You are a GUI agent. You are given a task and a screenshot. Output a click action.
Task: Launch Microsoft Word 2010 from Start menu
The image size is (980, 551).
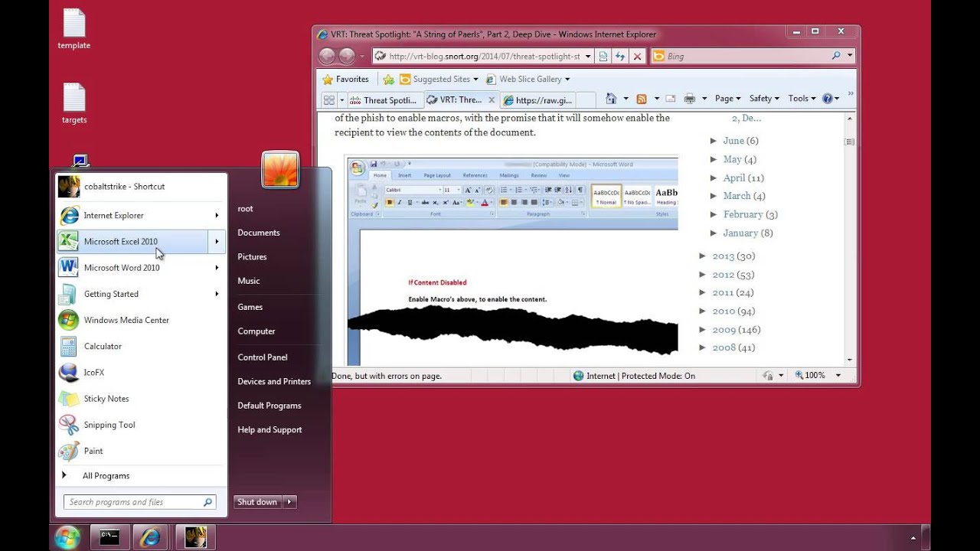tap(141, 268)
